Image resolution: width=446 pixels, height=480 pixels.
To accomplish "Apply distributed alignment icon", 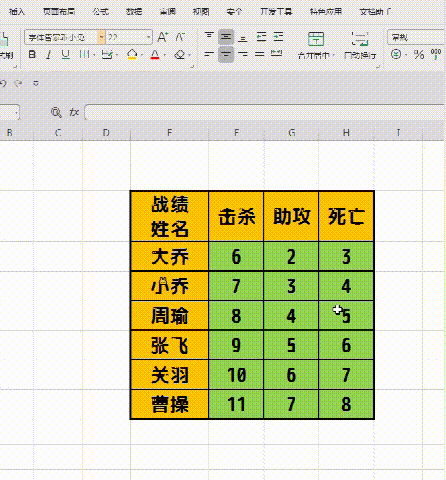I will [277, 54].
